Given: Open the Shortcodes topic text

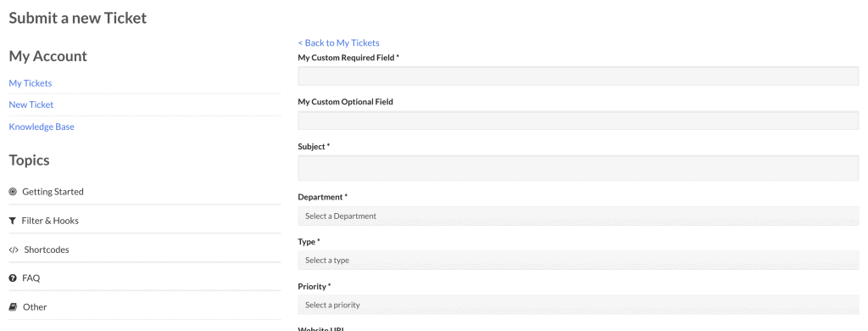Looking at the screenshot, I should 47,250.
